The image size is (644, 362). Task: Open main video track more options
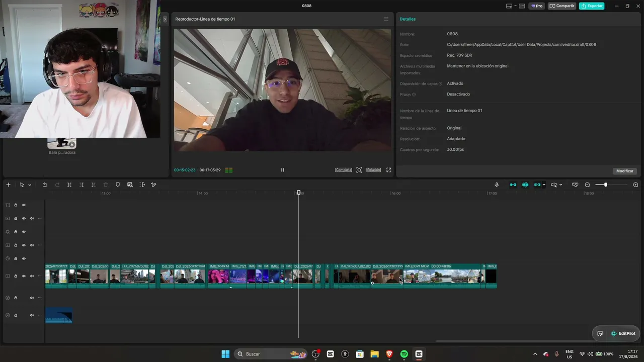pos(40,276)
